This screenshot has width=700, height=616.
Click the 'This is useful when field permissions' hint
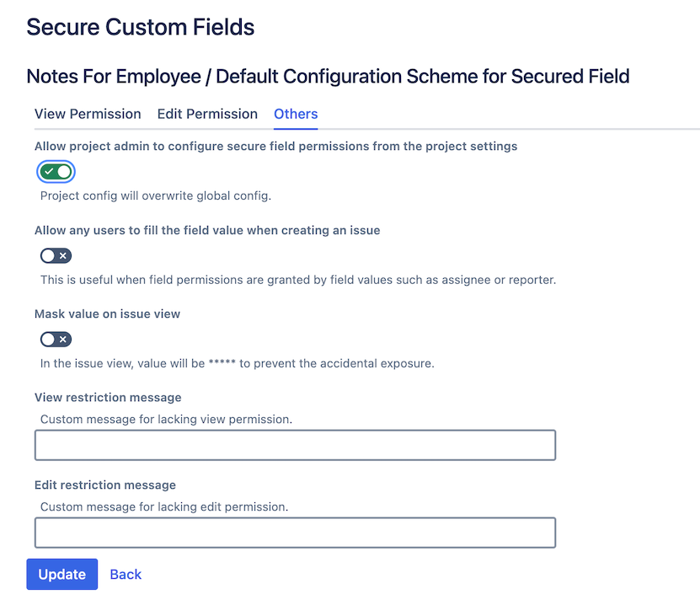click(298, 280)
